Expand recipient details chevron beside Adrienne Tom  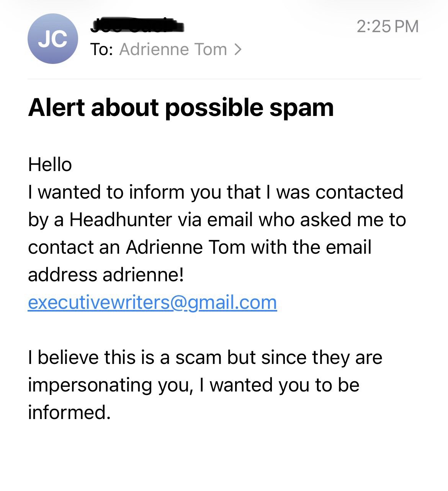tap(238, 49)
